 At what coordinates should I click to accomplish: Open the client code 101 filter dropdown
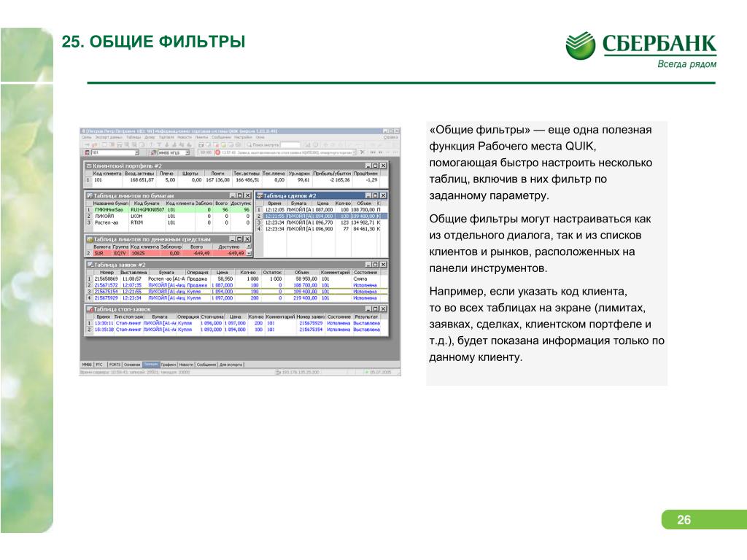(x=136, y=152)
